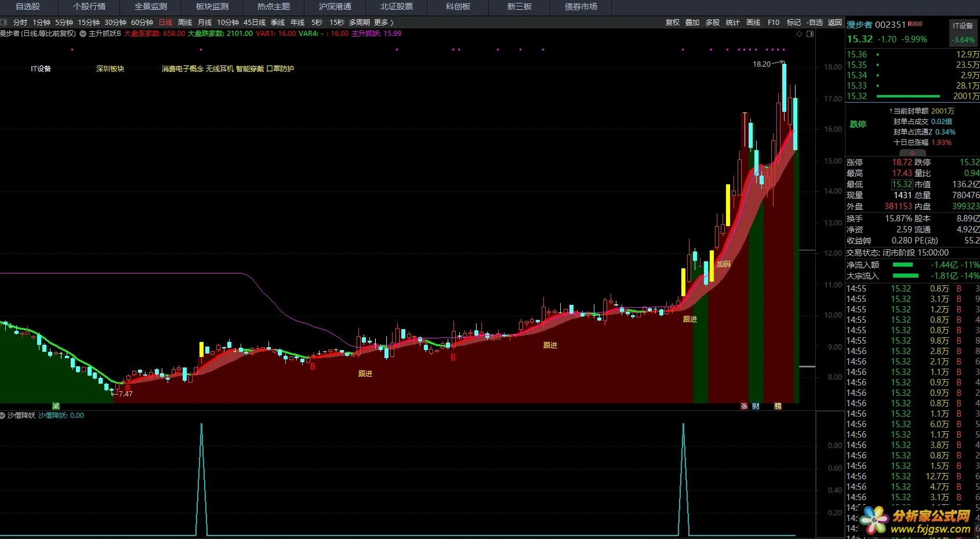The height and width of the screenshot is (539, 980).
Task: Click the 减 marker at chart bottom
Action: [56, 406]
